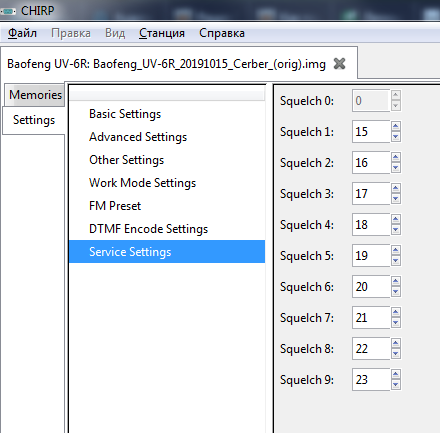This screenshot has height=433, width=440.
Task: Increase Squelch 3 with its up arrow
Action: pyautogui.click(x=396, y=188)
